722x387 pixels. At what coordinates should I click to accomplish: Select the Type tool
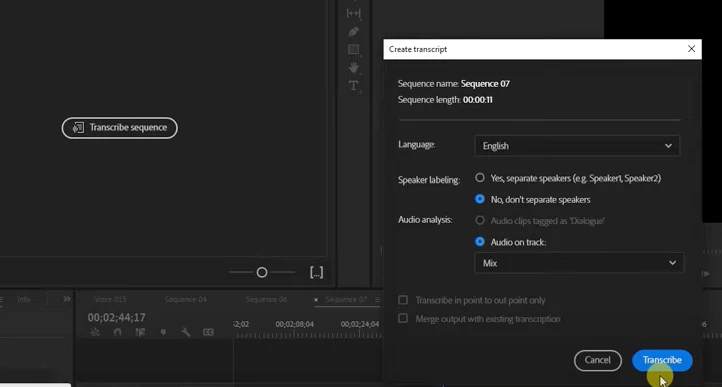(x=353, y=86)
